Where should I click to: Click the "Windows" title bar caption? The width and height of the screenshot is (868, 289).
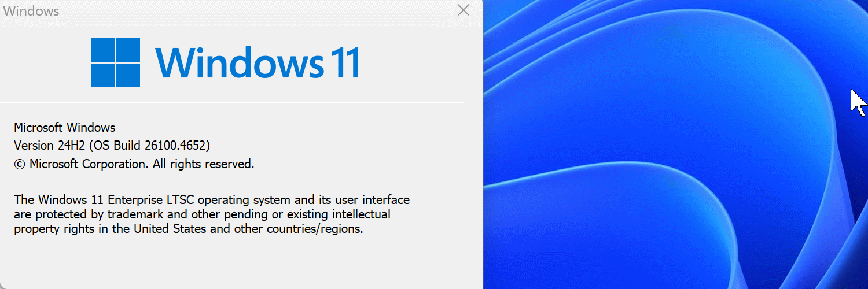pyautogui.click(x=31, y=11)
